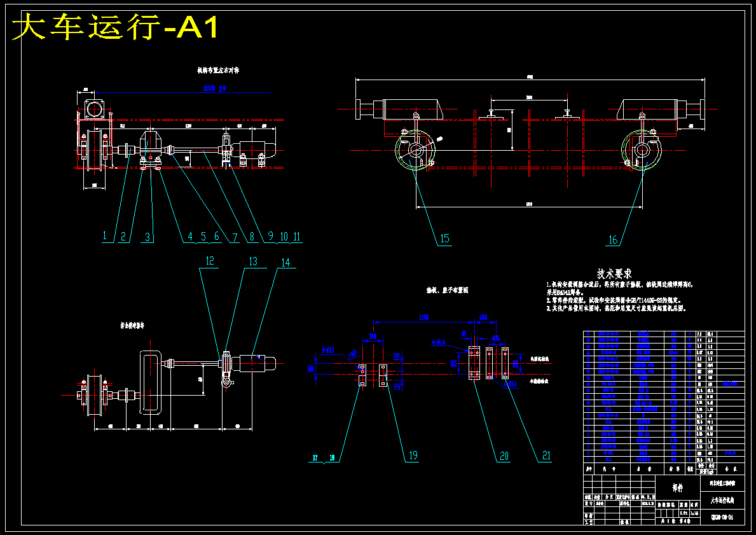Select the "450" dimension beside 1198
Image resolution: width=756 pixels, height=535 pixels.
pos(483,317)
